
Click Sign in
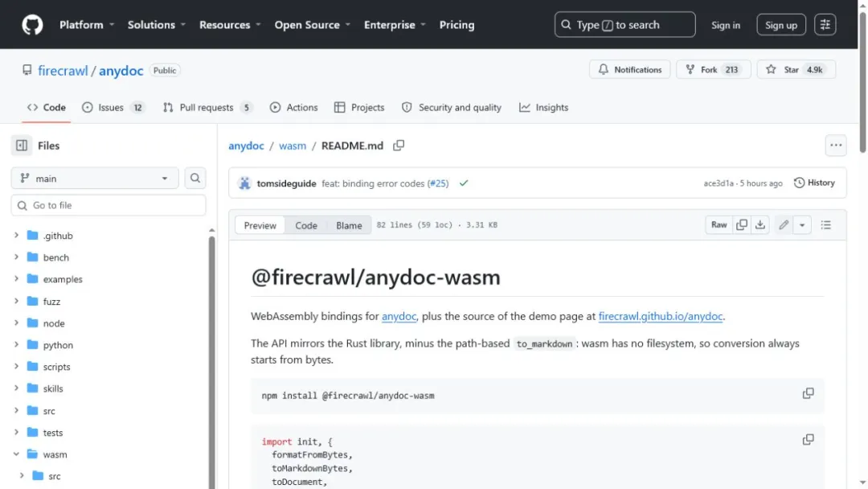(725, 25)
